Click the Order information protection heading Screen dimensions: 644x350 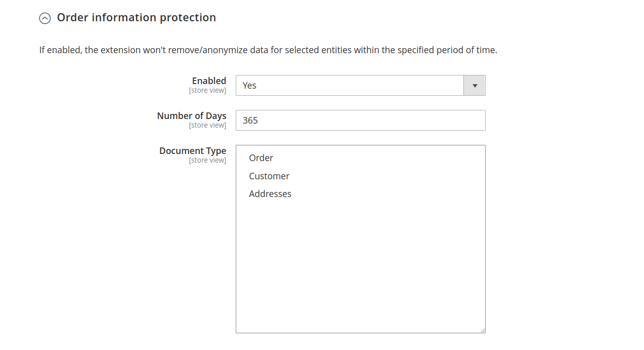point(136,17)
